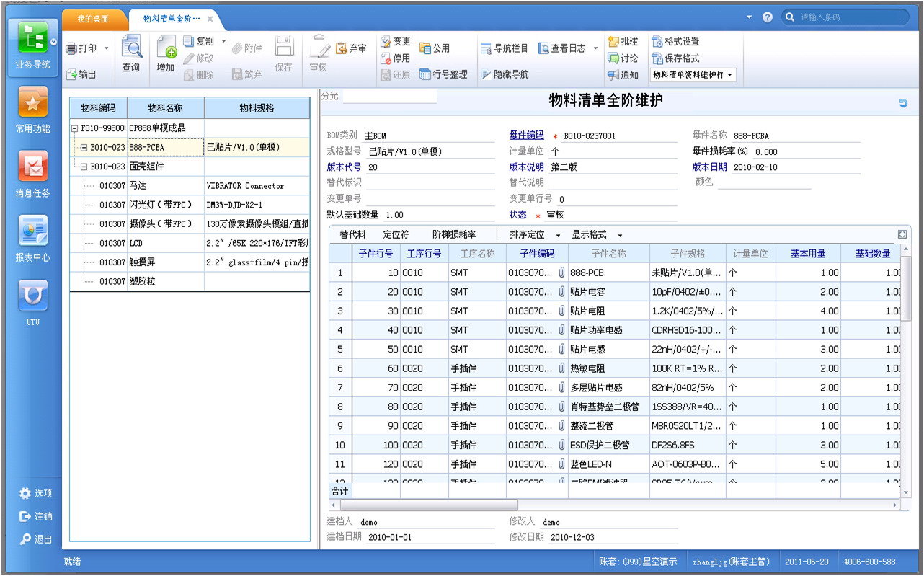Select the 物料清单全阶 tab
This screenshot has height=576, width=924.
[x=172, y=18]
